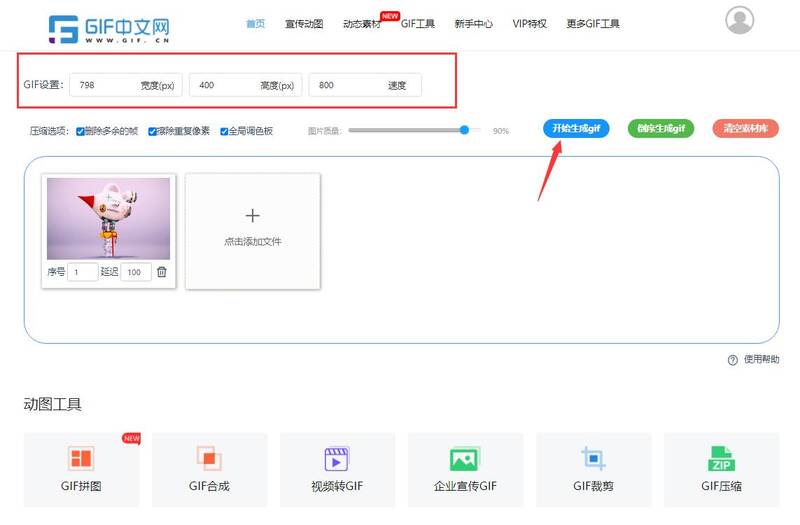Viewport: 800px width, 525px height.
Task: Click the 清空素材库 button
Action: click(745, 128)
